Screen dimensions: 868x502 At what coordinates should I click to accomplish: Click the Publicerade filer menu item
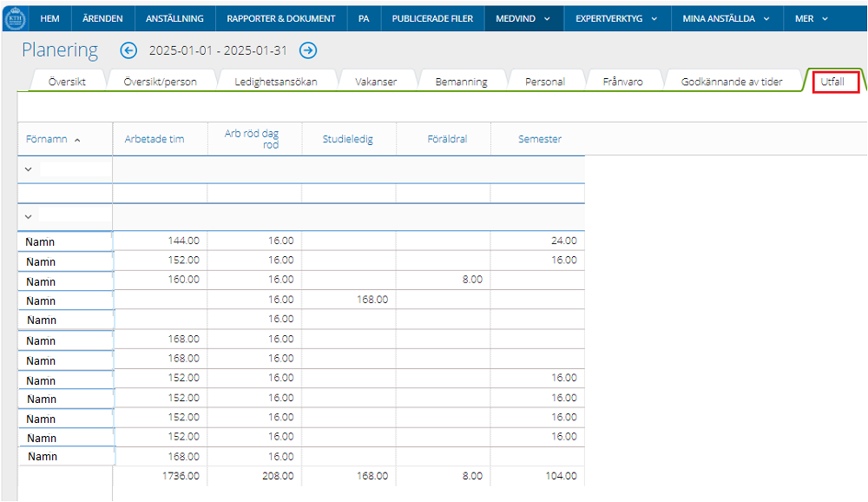(x=432, y=18)
